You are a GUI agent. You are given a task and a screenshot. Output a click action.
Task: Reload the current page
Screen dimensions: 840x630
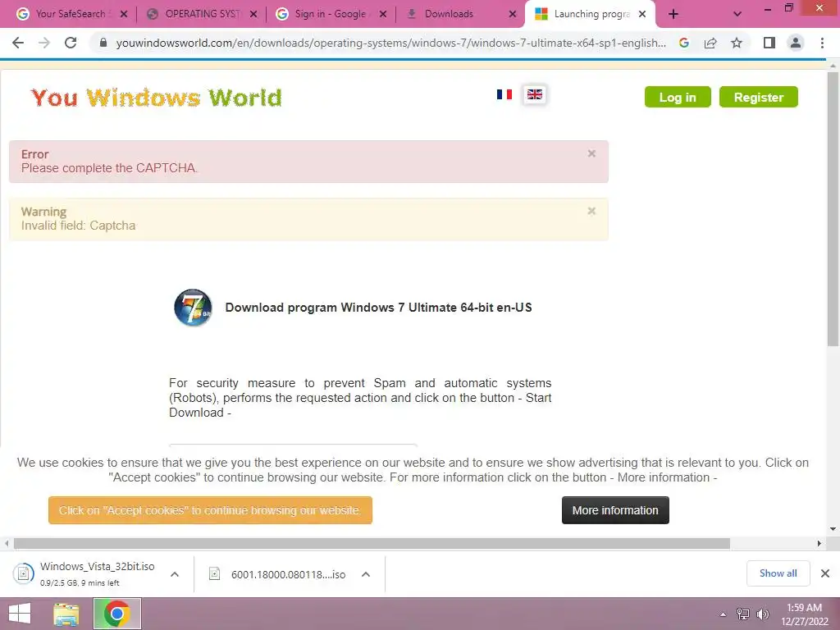[x=71, y=43]
